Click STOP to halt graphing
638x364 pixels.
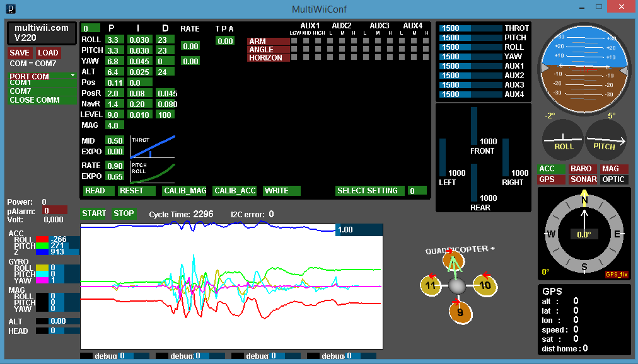(x=124, y=213)
